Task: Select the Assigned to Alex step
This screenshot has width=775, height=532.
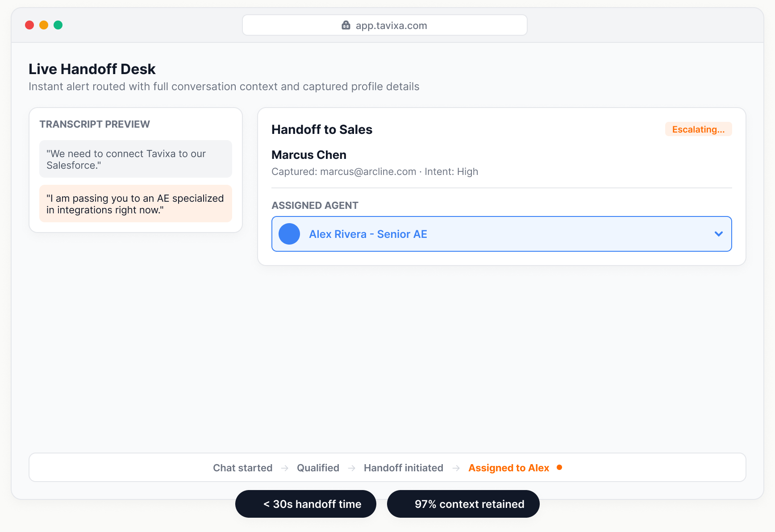Action: [509, 468]
